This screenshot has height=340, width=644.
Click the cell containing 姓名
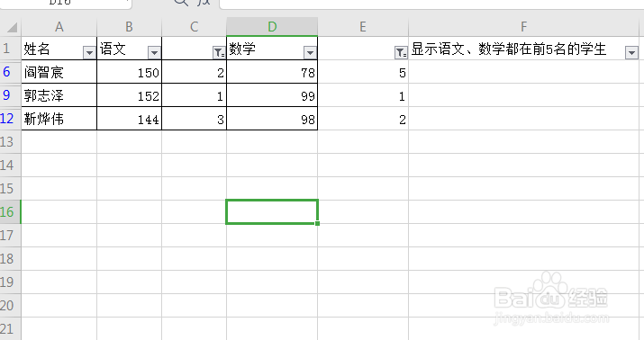59,49
